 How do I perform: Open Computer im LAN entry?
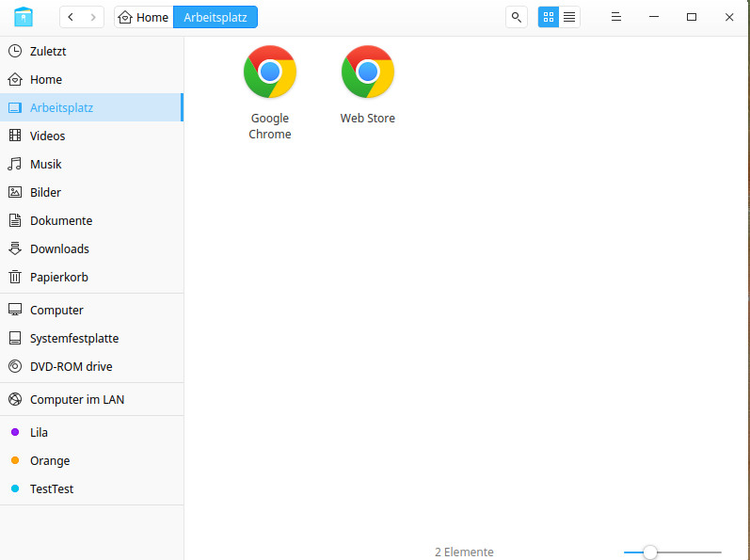92,399
